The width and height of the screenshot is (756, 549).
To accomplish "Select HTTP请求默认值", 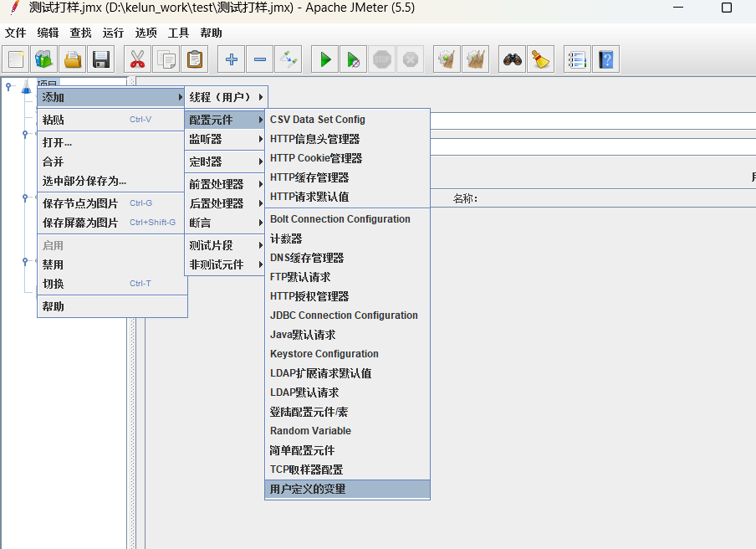I will (x=347, y=197).
